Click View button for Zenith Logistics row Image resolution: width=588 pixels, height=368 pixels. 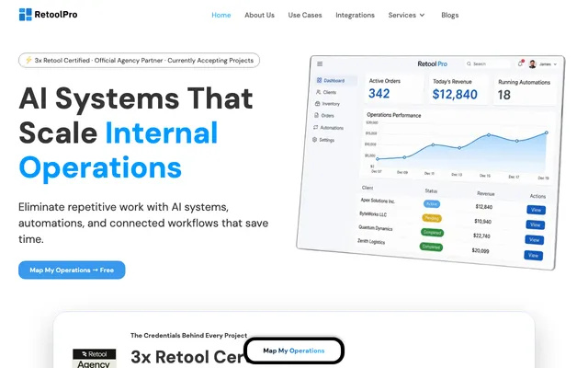click(533, 256)
